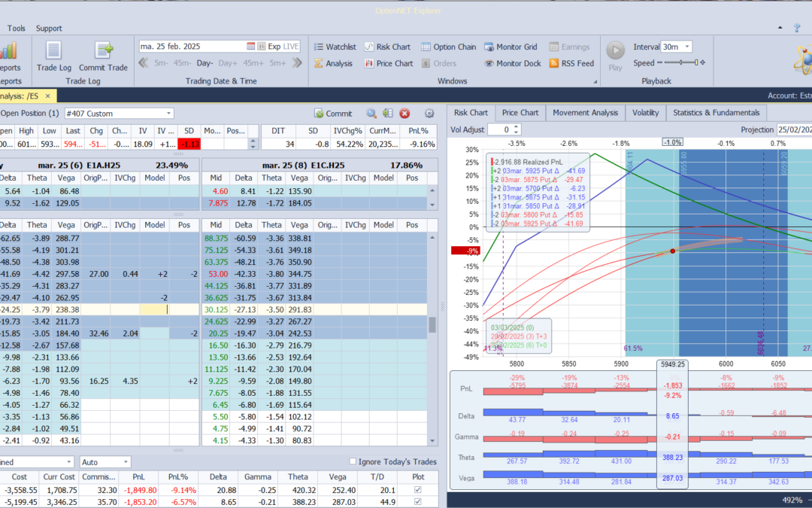Open the RSS Feed window
This screenshot has width=812, height=508.
pyautogui.click(x=571, y=63)
